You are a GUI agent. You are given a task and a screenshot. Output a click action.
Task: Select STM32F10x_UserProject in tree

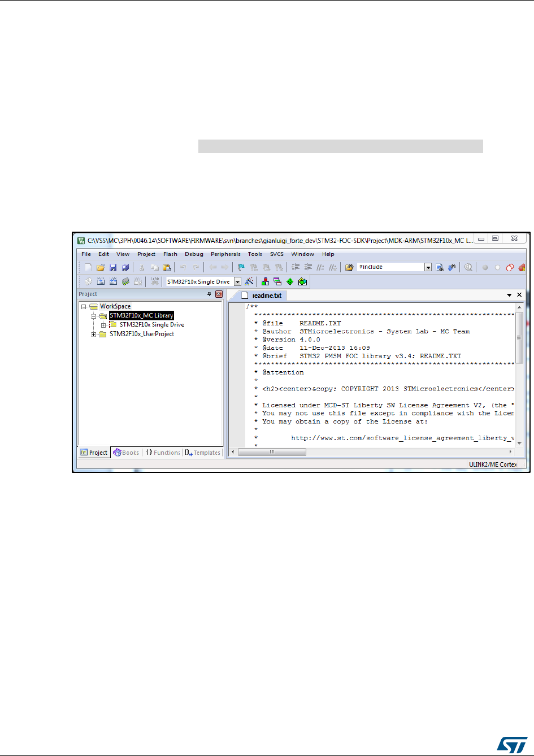(x=141, y=334)
